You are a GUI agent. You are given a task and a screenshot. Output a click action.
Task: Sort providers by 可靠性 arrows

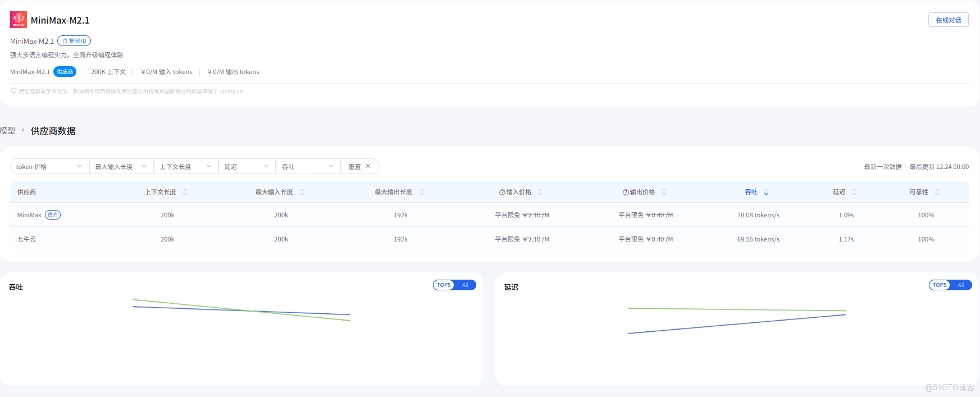tap(937, 192)
